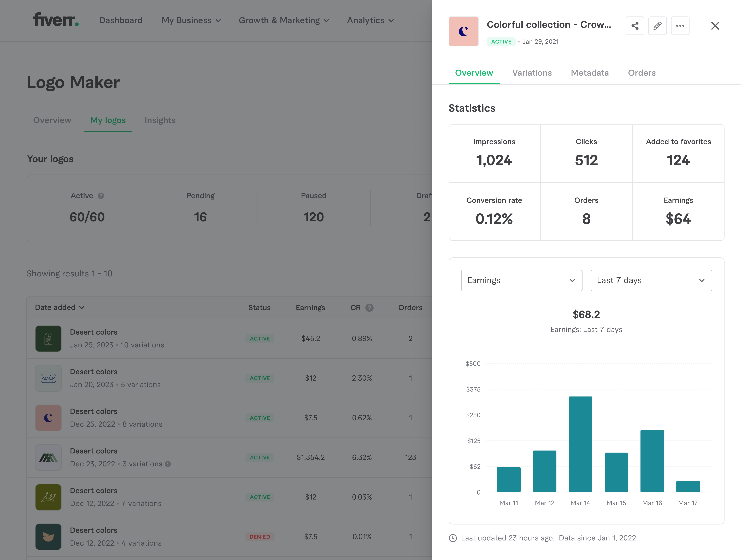
Task: Switch to the Metadata tab
Action: point(590,73)
